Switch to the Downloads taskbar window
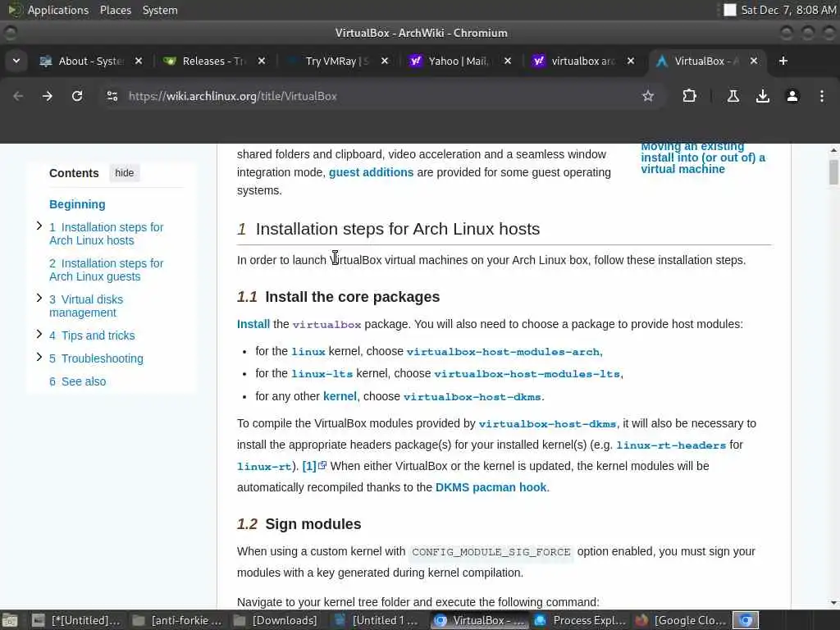Viewport: 840px width, 630px height. pyautogui.click(x=277, y=620)
